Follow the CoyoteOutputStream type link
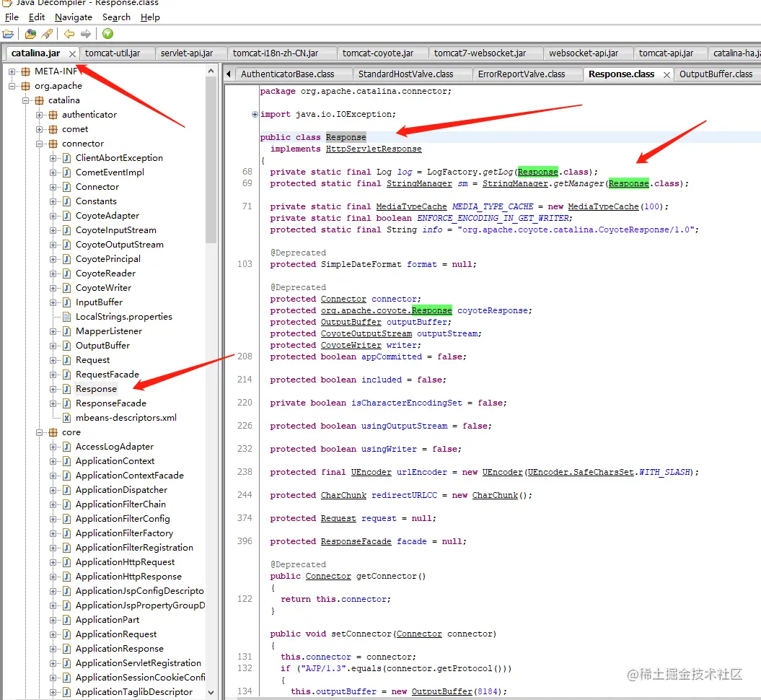The width and height of the screenshot is (761, 700). pos(366,334)
